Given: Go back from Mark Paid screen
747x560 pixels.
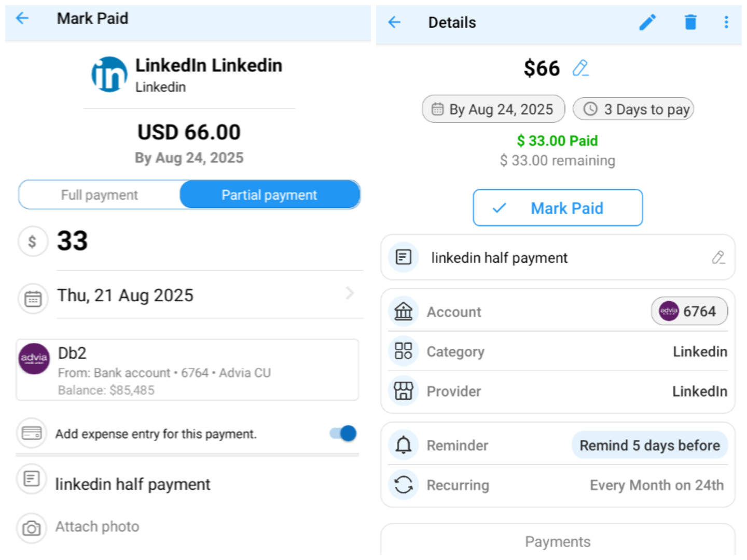Looking at the screenshot, I should (22, 19).
